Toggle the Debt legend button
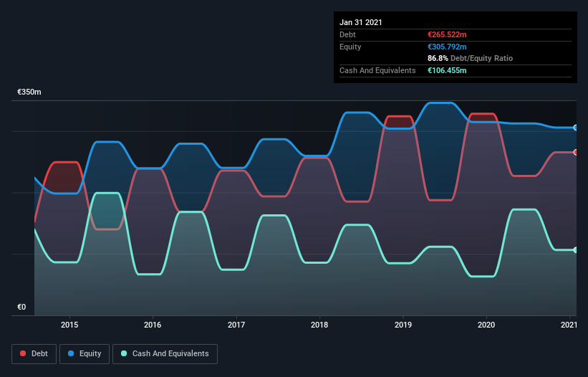Screen dimensions: 588x377 click(x=34, y=354)
